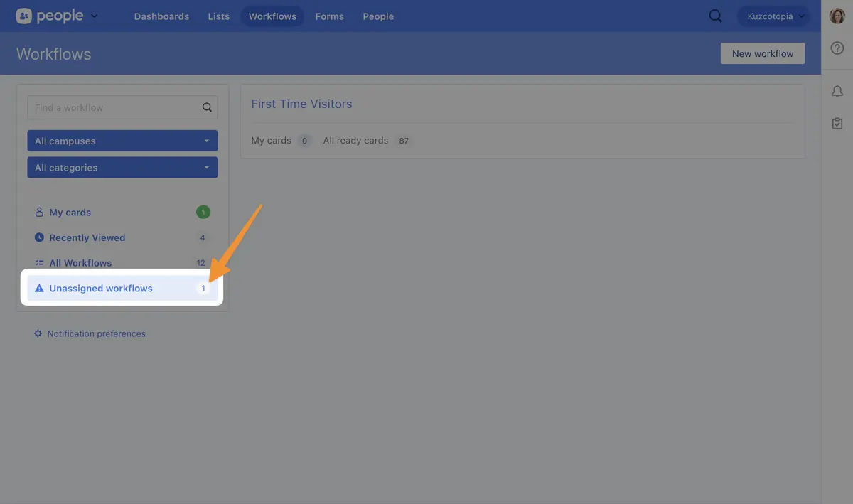Click the green My cards badge
853x504 pixels.
click(203, 212)
